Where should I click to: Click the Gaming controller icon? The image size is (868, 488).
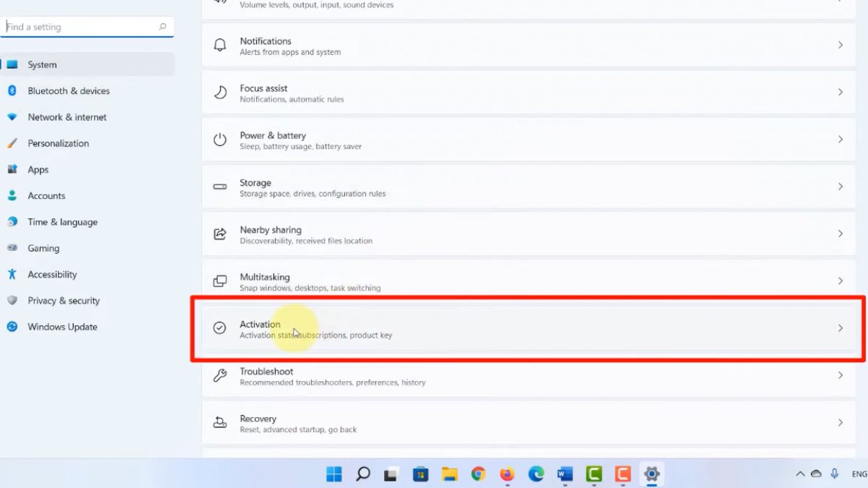[12, 248]
